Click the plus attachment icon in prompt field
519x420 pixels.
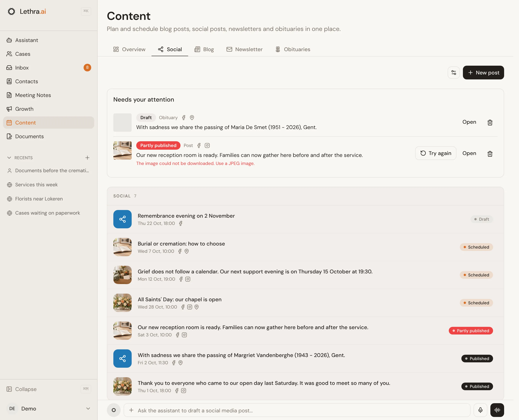tap(131, 410)
